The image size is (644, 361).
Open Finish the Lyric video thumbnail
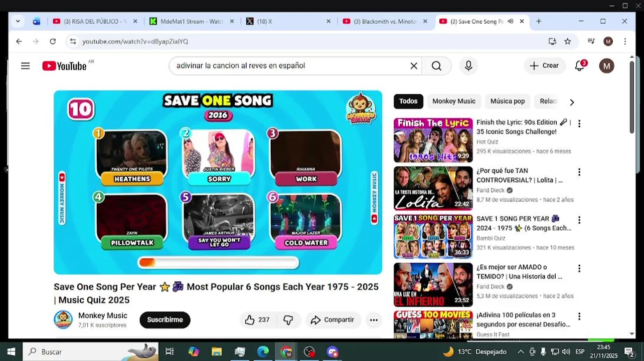click(433, 140)
